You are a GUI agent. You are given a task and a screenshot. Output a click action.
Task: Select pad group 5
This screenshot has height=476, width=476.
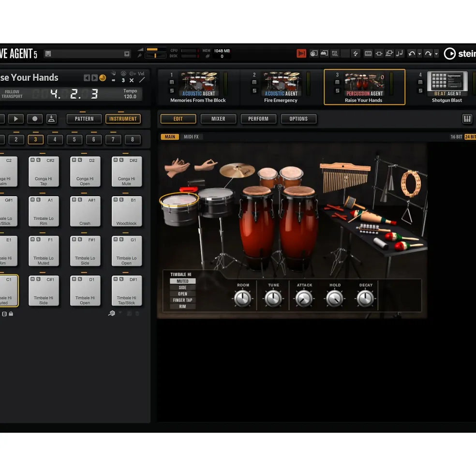[74, 139]
